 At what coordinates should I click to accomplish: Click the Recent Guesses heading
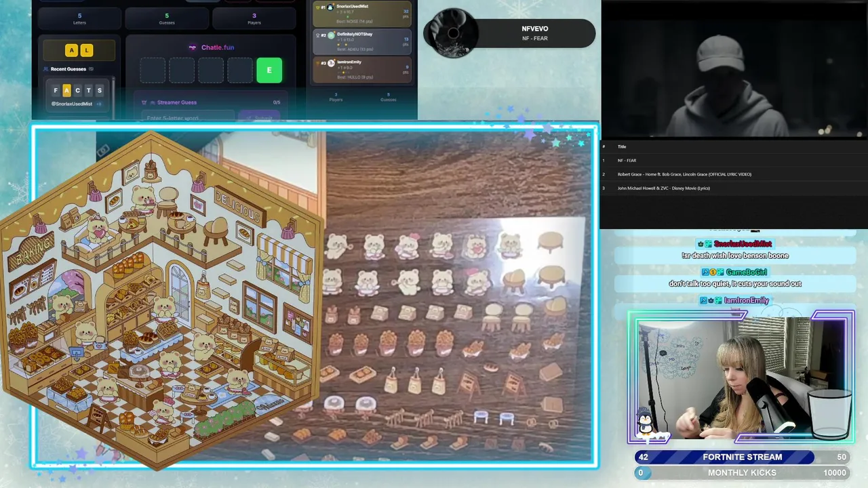(x=68, y=69)
